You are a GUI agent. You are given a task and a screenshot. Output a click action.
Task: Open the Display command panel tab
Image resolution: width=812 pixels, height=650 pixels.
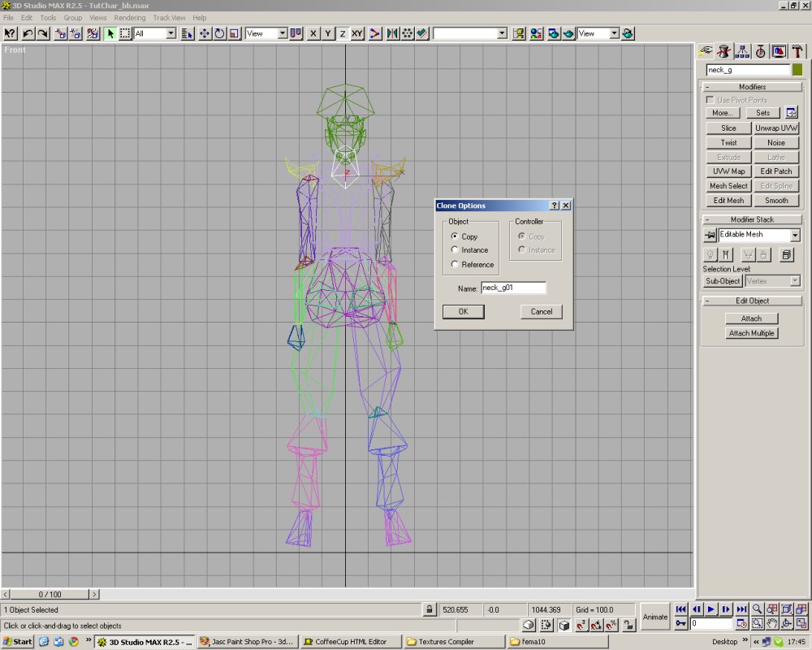(x=779, y=51)
